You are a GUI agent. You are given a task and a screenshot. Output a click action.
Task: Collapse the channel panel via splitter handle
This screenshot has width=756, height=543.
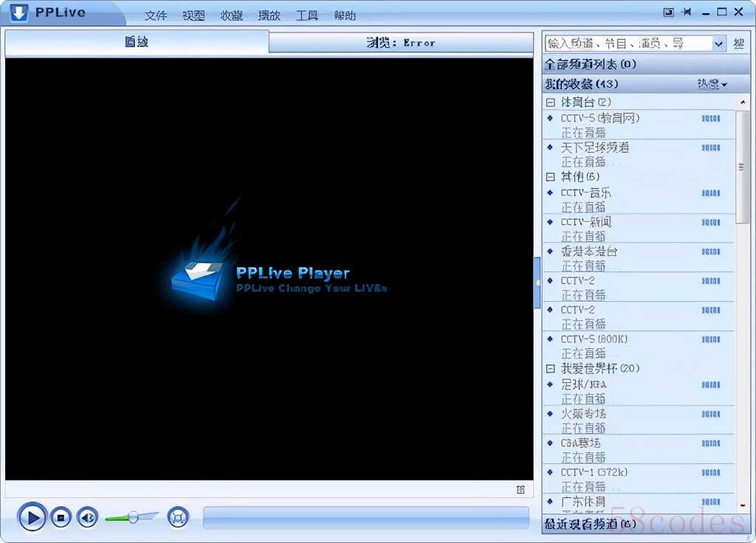(537, 283)
